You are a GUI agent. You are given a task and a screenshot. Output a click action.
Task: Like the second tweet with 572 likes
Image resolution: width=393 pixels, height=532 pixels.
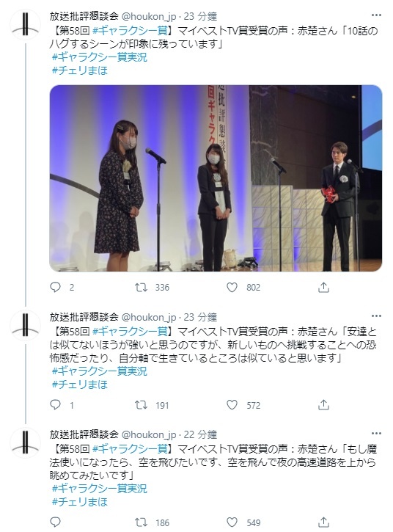point(232,405)
